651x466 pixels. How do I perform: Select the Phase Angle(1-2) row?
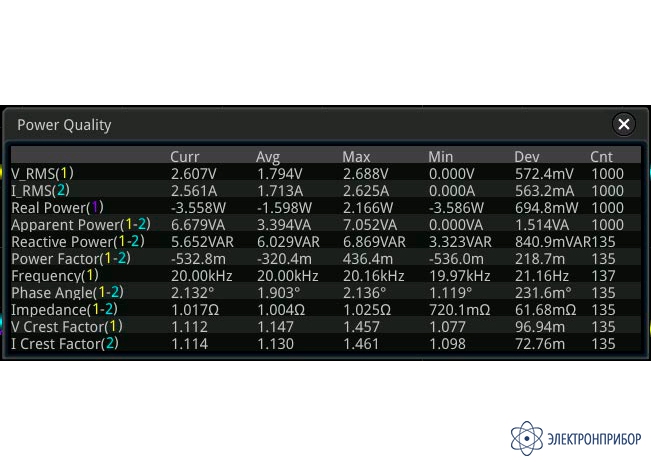click(x=326, y=292)
